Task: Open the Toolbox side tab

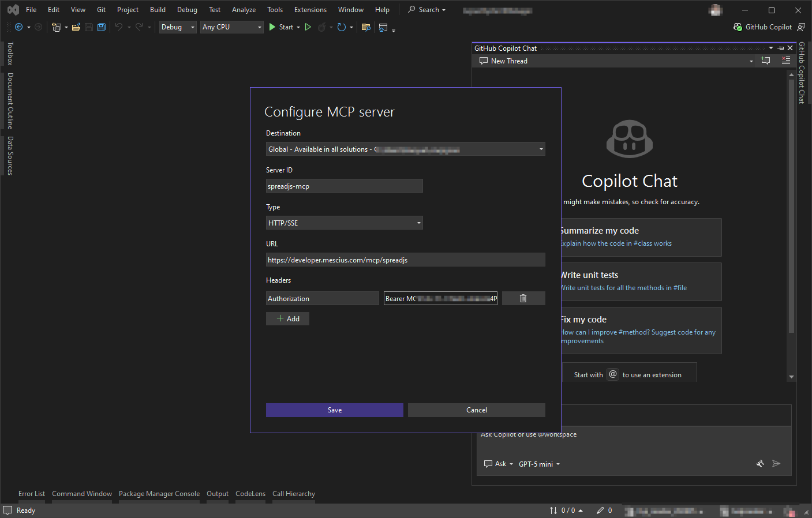Action: click(10, 54)
